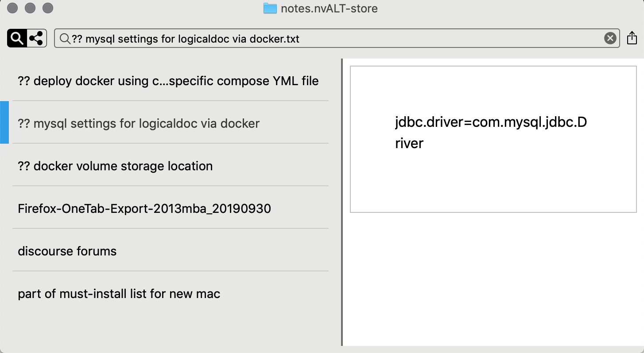The width and height of the screenshot is (644, 353).
Task: Click into the search text field
Action: 337,39
